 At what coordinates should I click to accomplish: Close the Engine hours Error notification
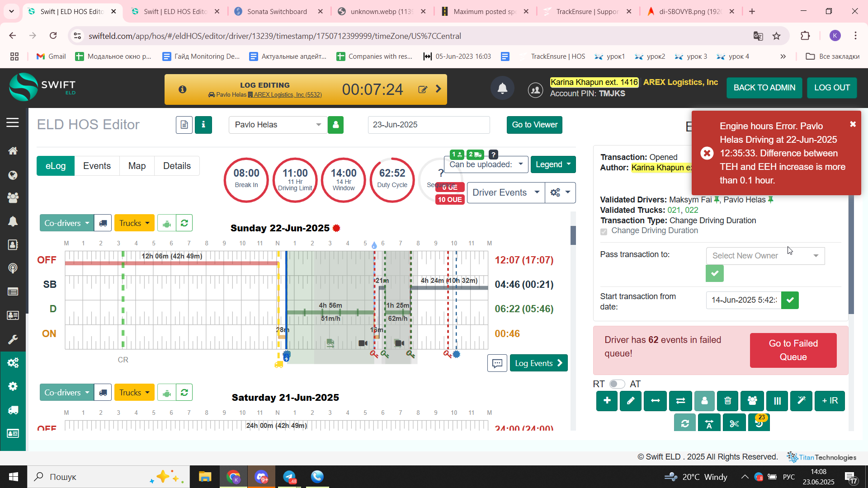tap(853, 124)
